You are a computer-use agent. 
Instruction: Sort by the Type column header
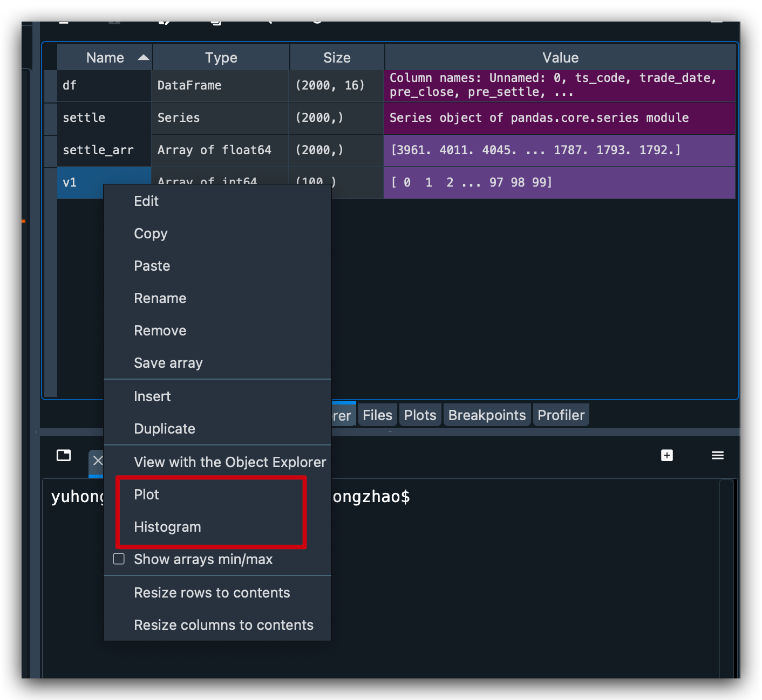221,57
